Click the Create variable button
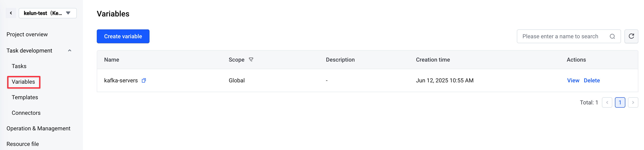This screenshot has height=150, width=644. 123,36
